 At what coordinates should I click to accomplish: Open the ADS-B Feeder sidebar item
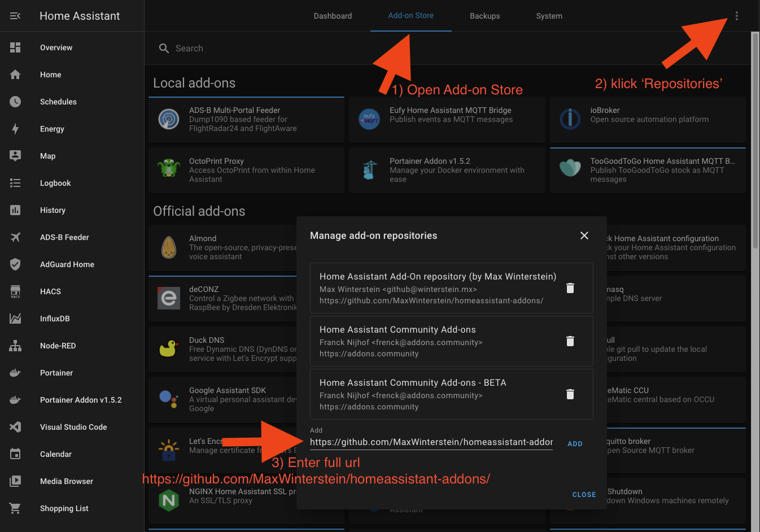64,237
